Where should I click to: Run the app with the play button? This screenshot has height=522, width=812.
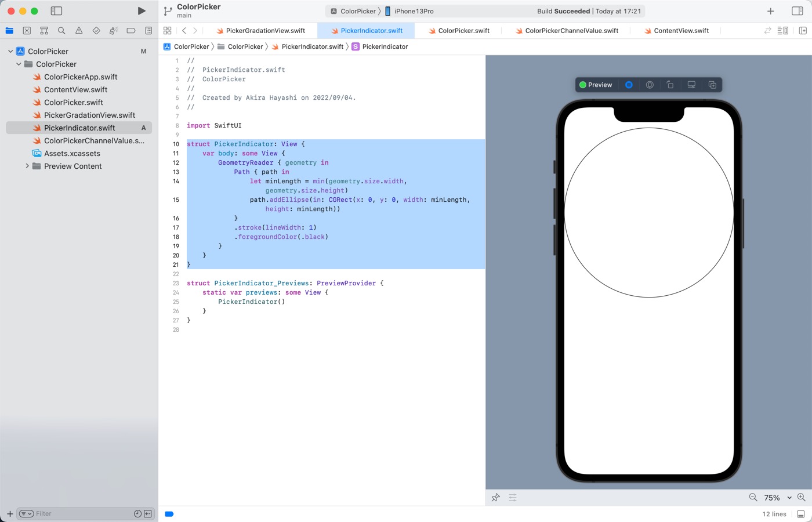pyautogui.click(x=142, y=11)
